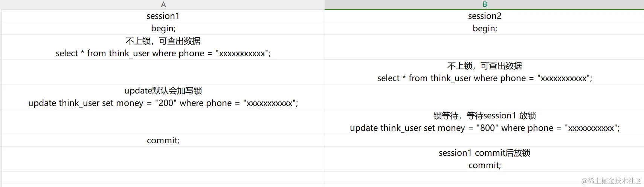This screenshot has height=187, width=644.
Task: Click column B cell with select from think_user
Action: click(x=484, y=72)
